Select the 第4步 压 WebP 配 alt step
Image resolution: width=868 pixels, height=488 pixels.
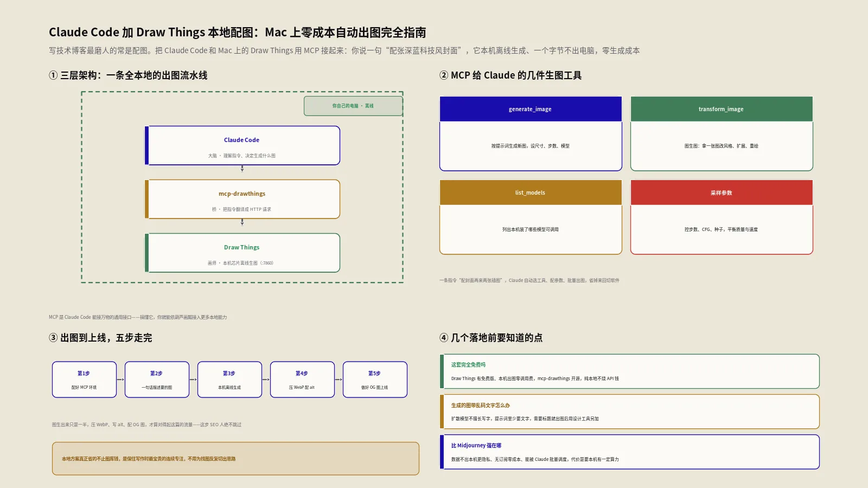click(302, 380)
